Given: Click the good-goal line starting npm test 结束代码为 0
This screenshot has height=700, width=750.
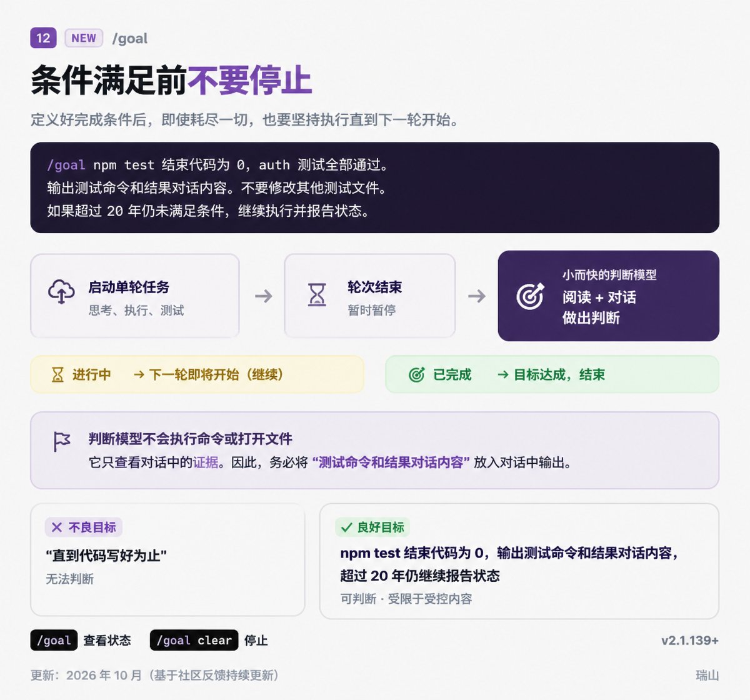Looking at the screenshot, I should (x=509, y=553).
